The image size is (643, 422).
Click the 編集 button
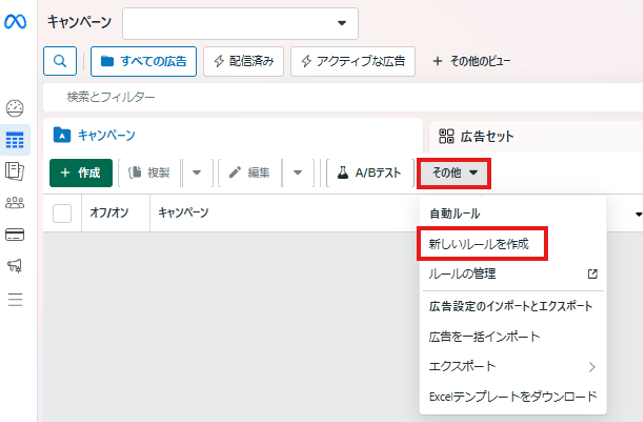pos(250,173)
